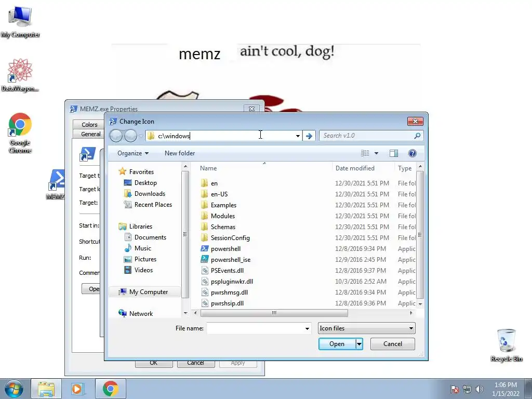The height and width of the screenshot is (399, 532).
Task: Click the Open button's split arrow
Action: coord(359,344)
